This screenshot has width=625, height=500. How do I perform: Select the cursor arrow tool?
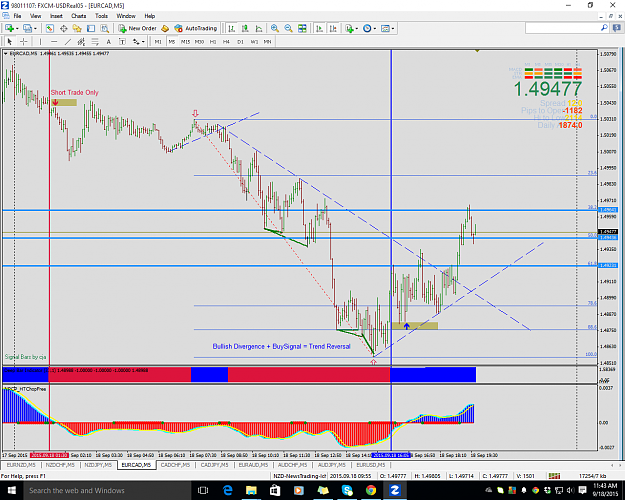tap(10, 41)
